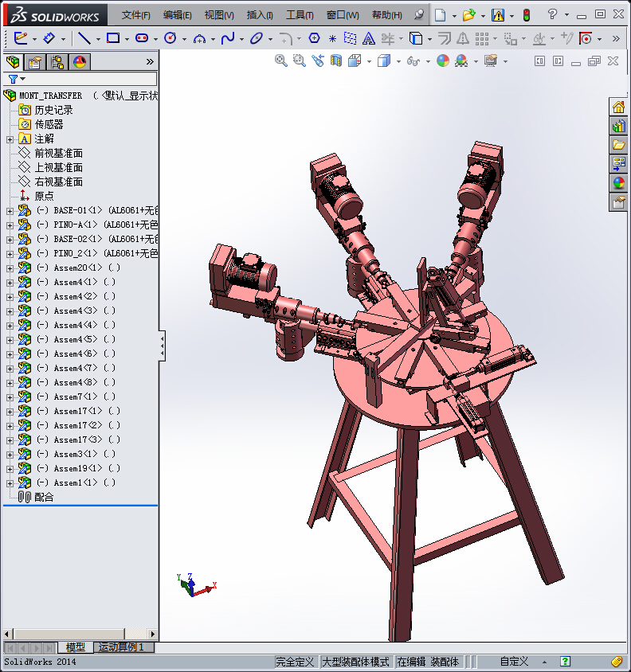Open Appearances and Scenes task pane icon

pyautogui.click(x=618, y=183)
